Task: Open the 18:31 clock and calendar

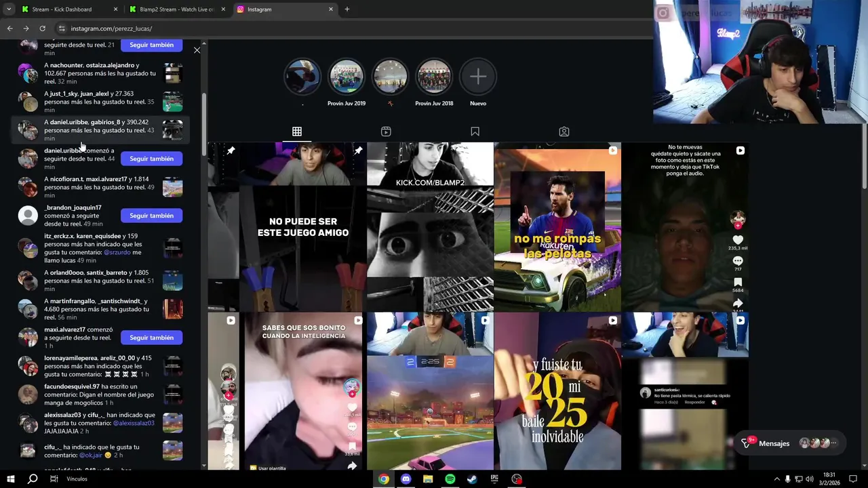Action: [829, 479]
